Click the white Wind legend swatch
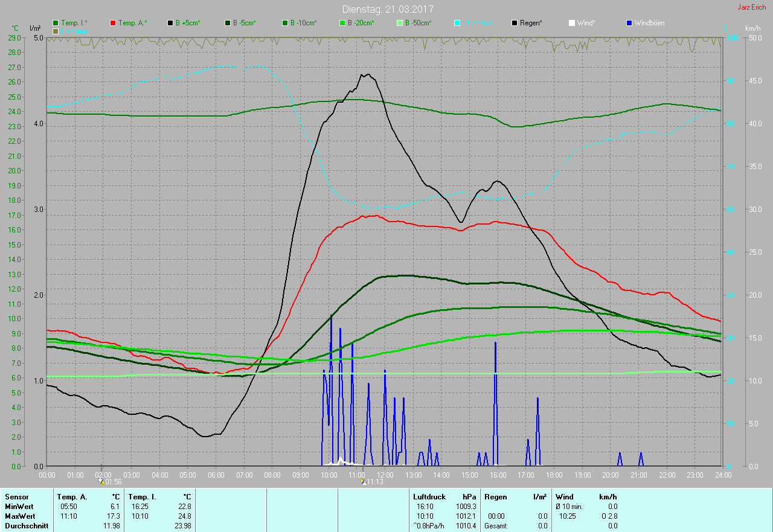Screen dimensions: 773x532 click(x=572, y=23)
